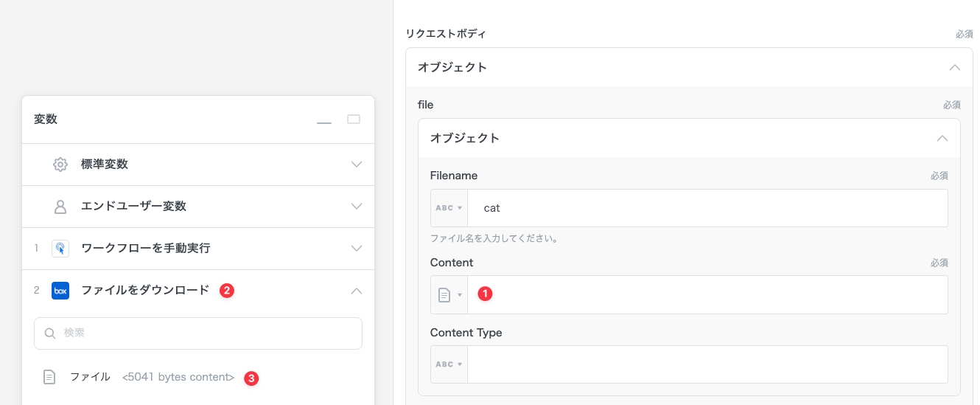980x405 pixels.
Task: Open Content Type field type dropdown
Action: pyautogui.click(x=449, y=364)
